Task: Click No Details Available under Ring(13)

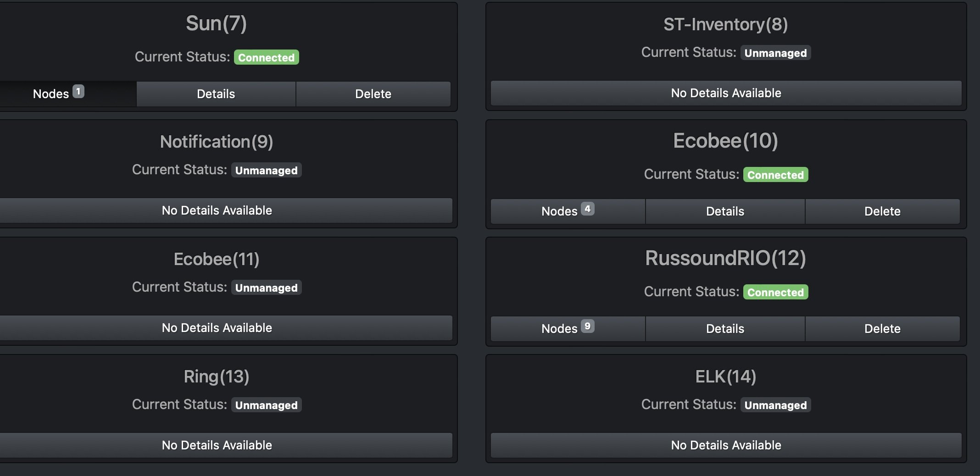Action: click(217, 445)
